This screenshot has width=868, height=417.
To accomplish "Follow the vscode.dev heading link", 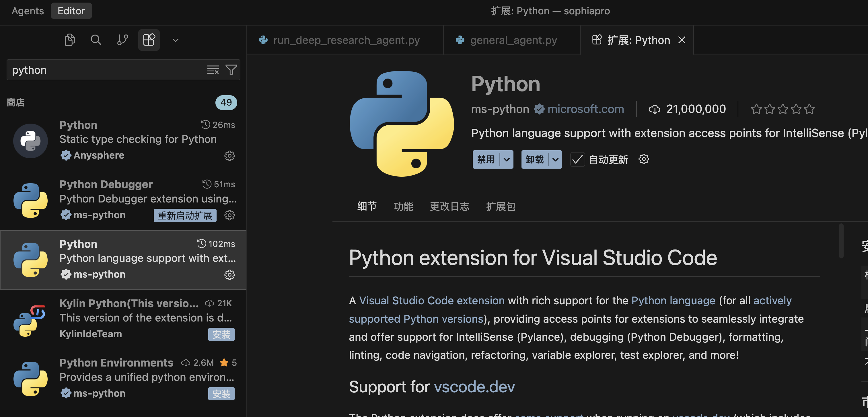I will pyautogui.click(x=474, y=387).
